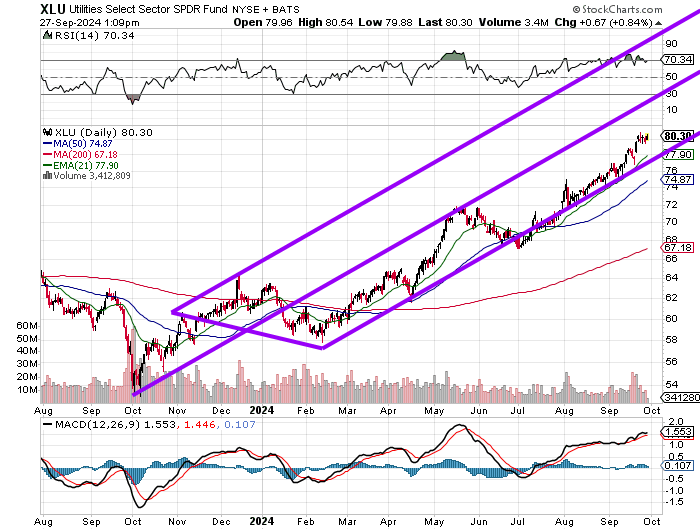Click the 1.553 MACD value tag on the right axis
Screen dimensions: 700x530
coord(679,431)
